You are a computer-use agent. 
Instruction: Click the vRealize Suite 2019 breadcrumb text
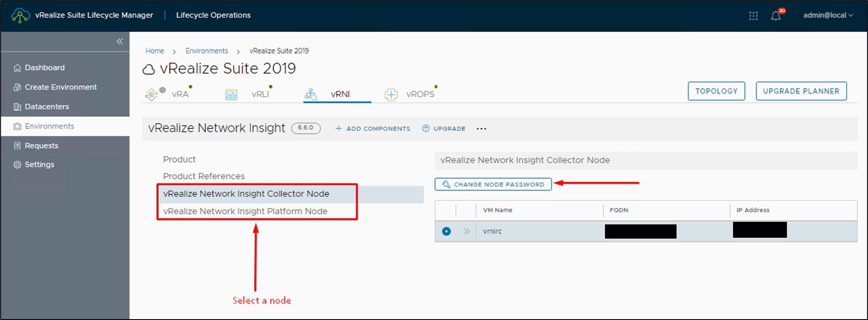(279, 51)
